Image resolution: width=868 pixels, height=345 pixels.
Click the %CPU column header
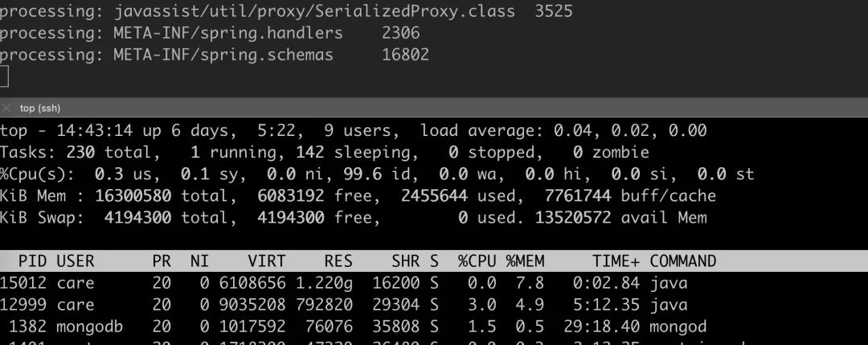[477, 261]
